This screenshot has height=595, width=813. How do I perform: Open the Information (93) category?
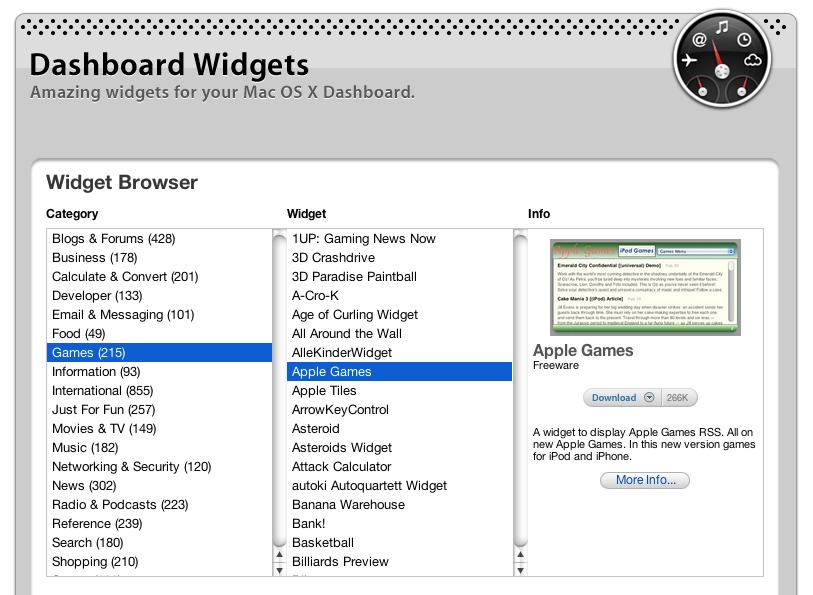pyautogui.click(x=159, y=372)
